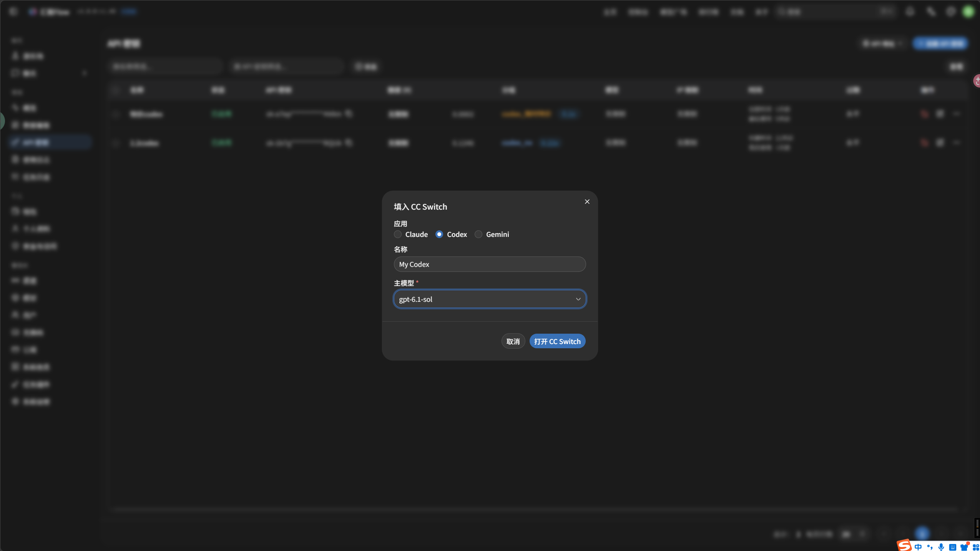Image resolution: width=980 pixels, height=551 pixels.
Task: Open the IME toolbox grid icon
Action: (976, 547)
